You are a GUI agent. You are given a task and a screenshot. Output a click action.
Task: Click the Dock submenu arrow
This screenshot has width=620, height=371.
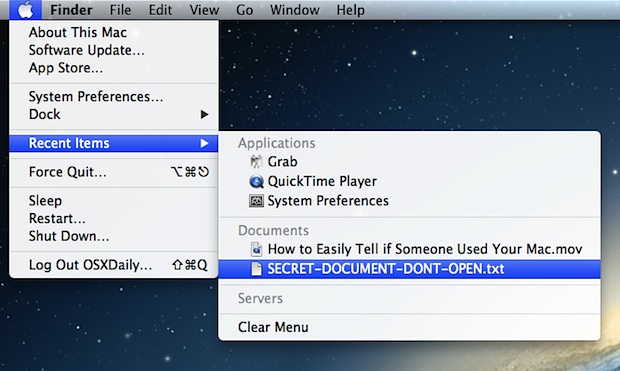tap(204, 114)
